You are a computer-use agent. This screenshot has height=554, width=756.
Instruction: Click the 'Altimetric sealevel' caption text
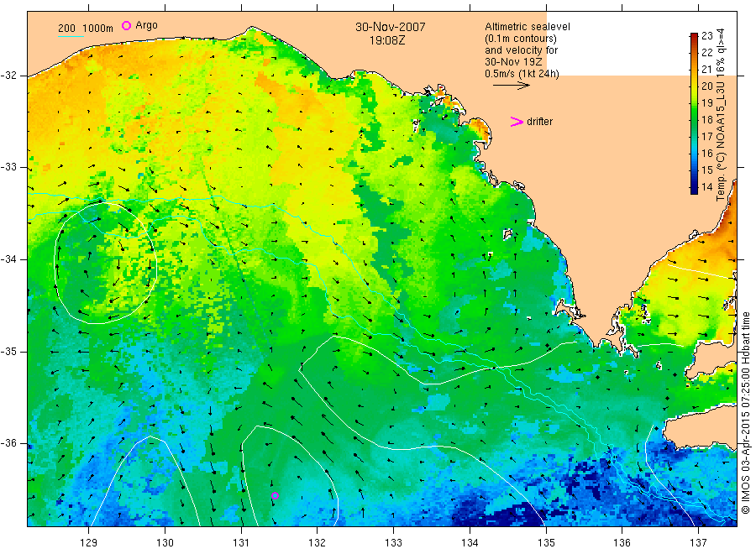pyautogui.click(x=527, y=27)
